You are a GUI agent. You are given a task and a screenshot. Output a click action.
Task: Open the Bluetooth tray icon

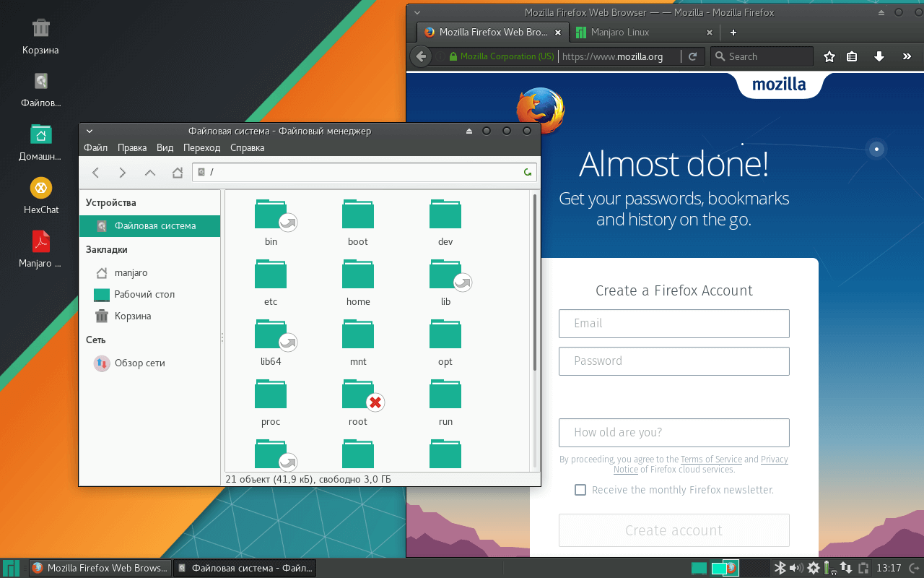780,568
